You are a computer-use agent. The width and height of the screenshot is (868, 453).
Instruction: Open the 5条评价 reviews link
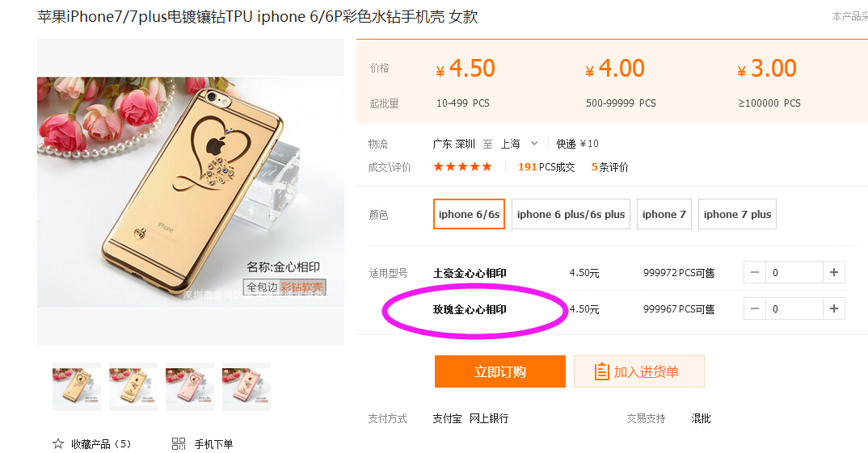pos(609,167)
